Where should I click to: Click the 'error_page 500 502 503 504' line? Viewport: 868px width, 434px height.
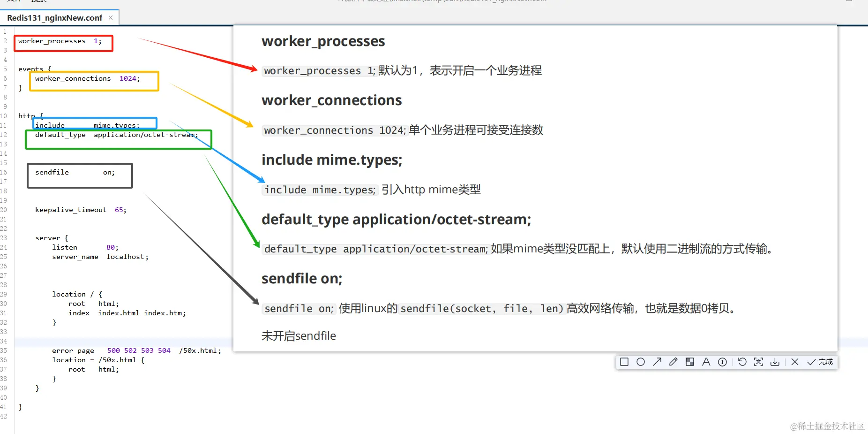click(136, 350)
